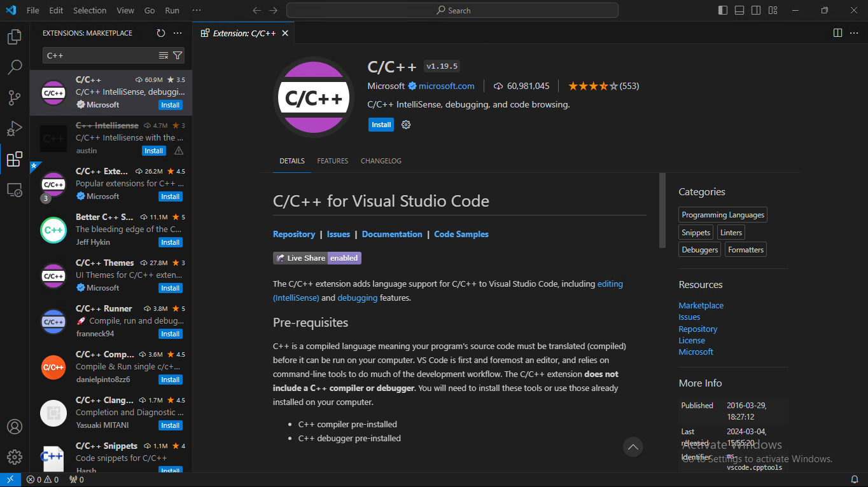868x487 pixels.
Task: Open the Documentation link
Action: 391,234
